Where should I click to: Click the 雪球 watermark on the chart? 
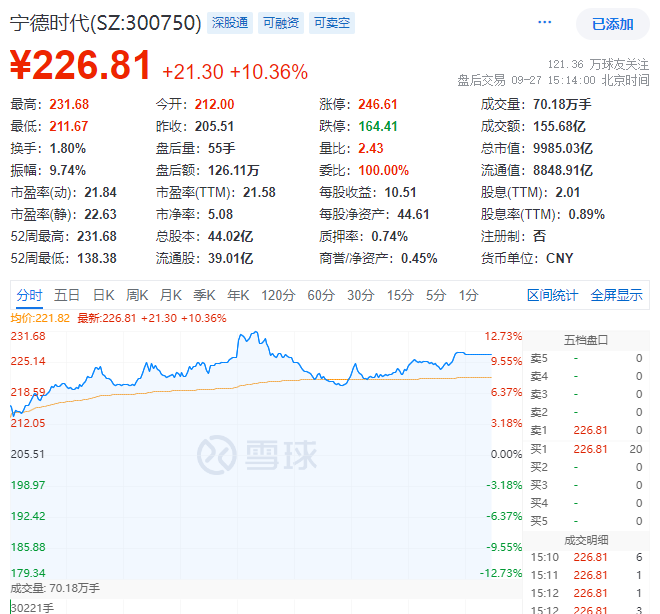pyautogui.click(x=256, y=454)
